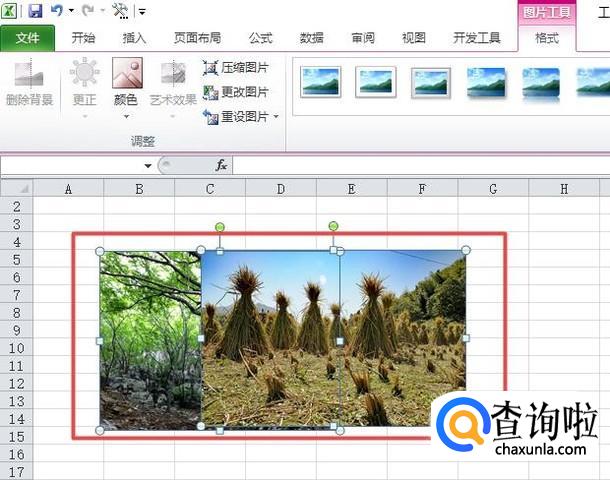
Task: Save the workbook with floppy icon
Action: [x=35, y=11]
